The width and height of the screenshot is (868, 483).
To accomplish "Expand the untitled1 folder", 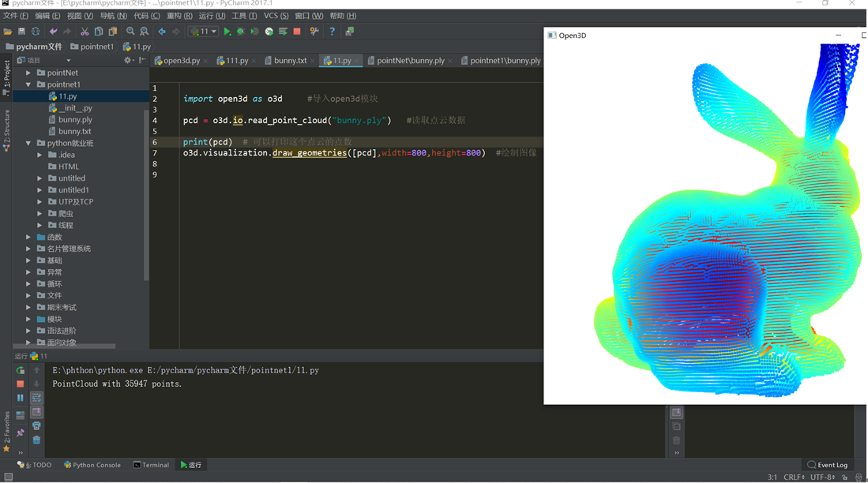I will tap(39, 189).
